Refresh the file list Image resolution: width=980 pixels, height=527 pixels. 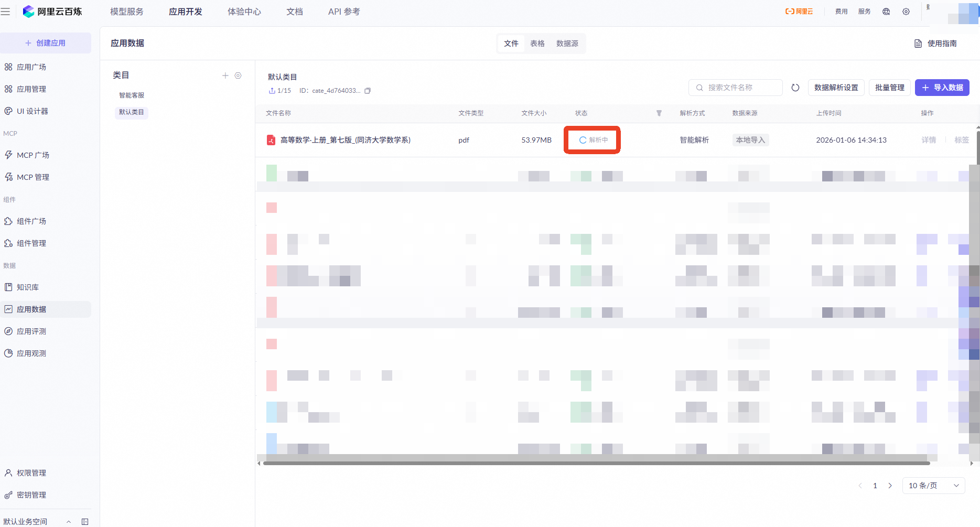(x=795, y=88)
